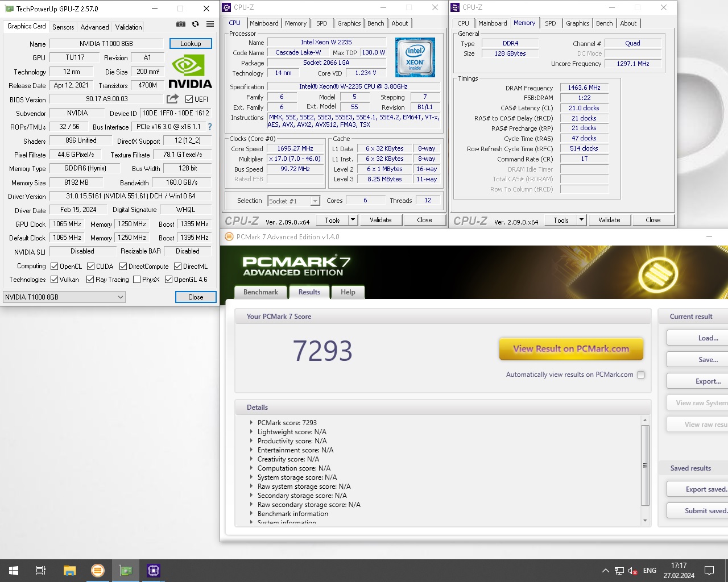Click the Details scroll up arrow
This screenshot has height=582, width=728.
point(645,421)
